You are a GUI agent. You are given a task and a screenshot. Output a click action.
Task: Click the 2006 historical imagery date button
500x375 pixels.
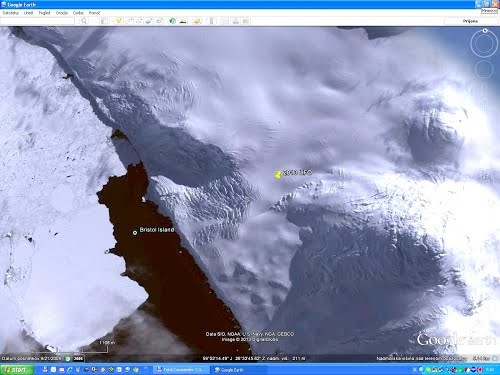tap(78, 359)
